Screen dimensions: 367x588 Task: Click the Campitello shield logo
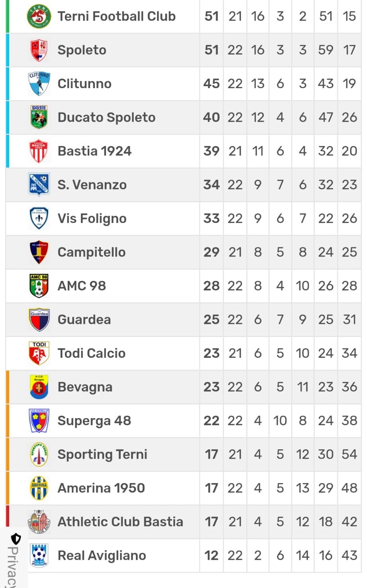(x=39, y=252)
